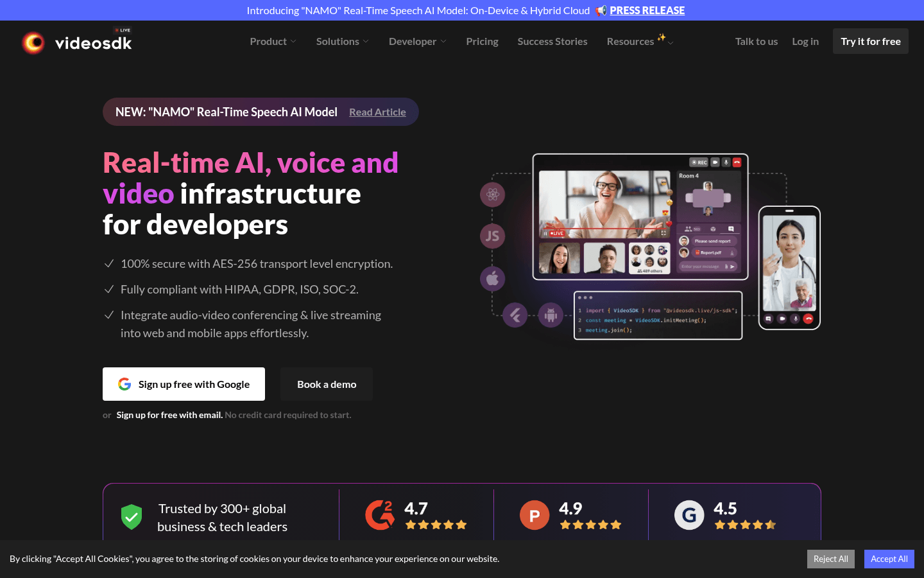Click the Android icon circle
Image resolution: width=924 pixels, height=578 pixels.
551,315
